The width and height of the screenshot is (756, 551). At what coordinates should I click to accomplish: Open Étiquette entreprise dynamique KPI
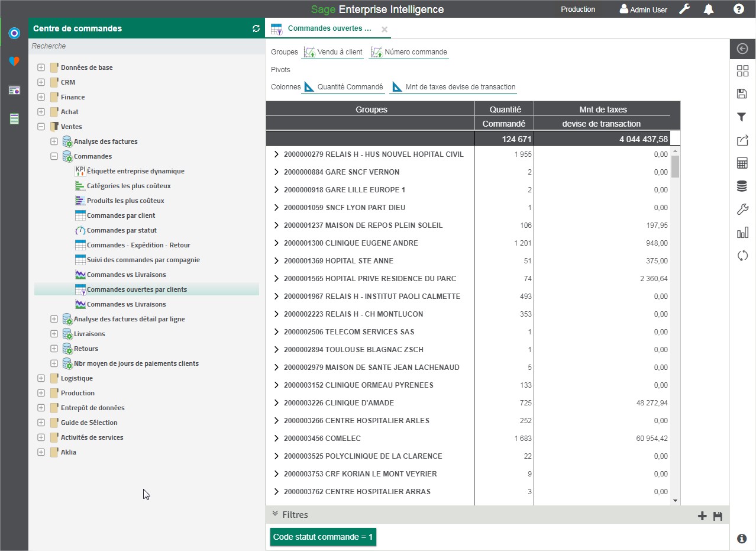tap(130, 171)
